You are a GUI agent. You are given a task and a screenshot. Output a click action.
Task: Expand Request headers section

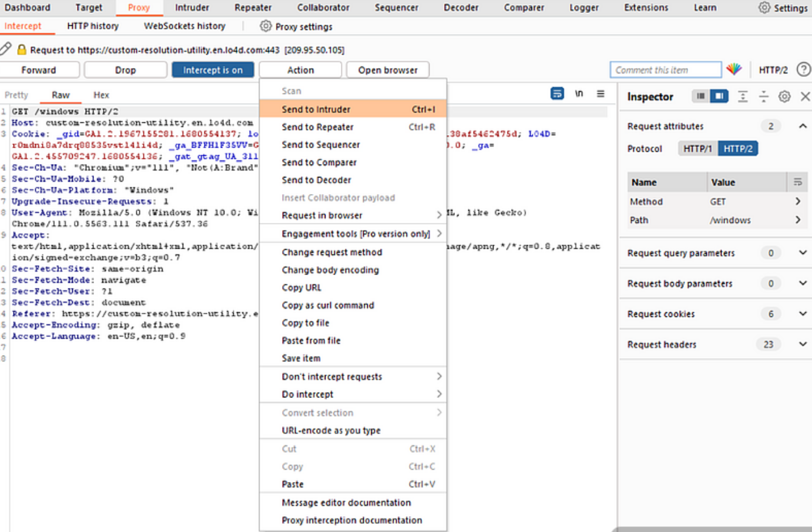click(803, 344)
